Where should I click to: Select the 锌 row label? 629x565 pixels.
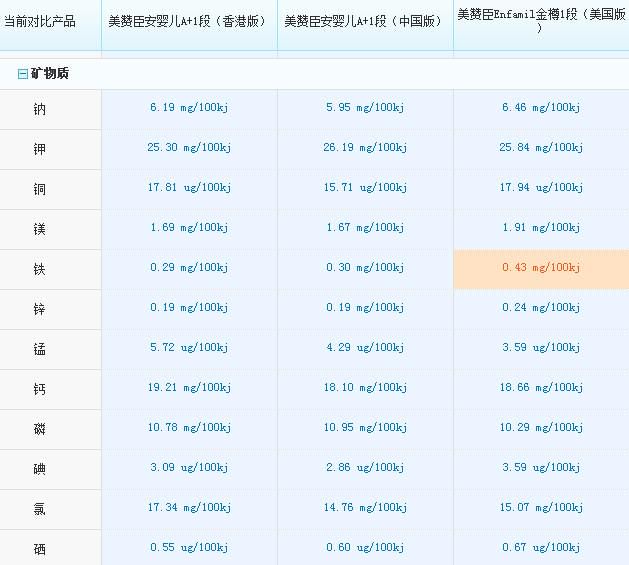[39, 309]
